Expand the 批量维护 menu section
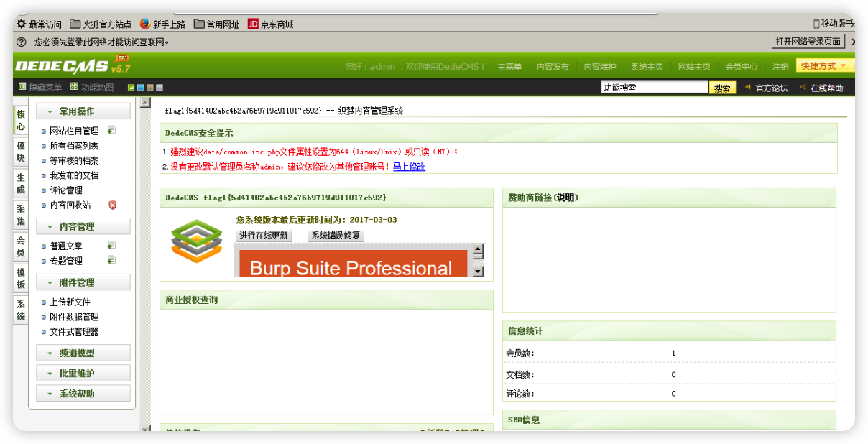This screenshot has height=444, width=868. point(83,374)
